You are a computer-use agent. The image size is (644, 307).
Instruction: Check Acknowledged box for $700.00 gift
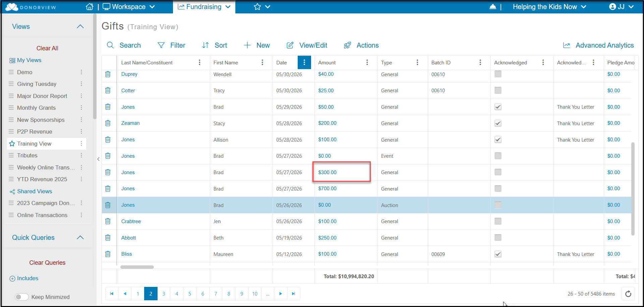[498, 189]
